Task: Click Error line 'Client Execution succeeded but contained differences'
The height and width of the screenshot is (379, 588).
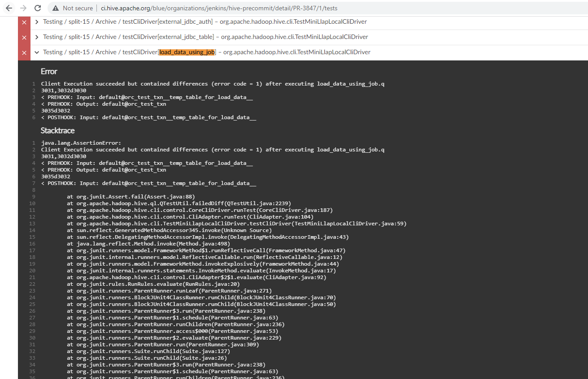Action: [x=213, y=84]
